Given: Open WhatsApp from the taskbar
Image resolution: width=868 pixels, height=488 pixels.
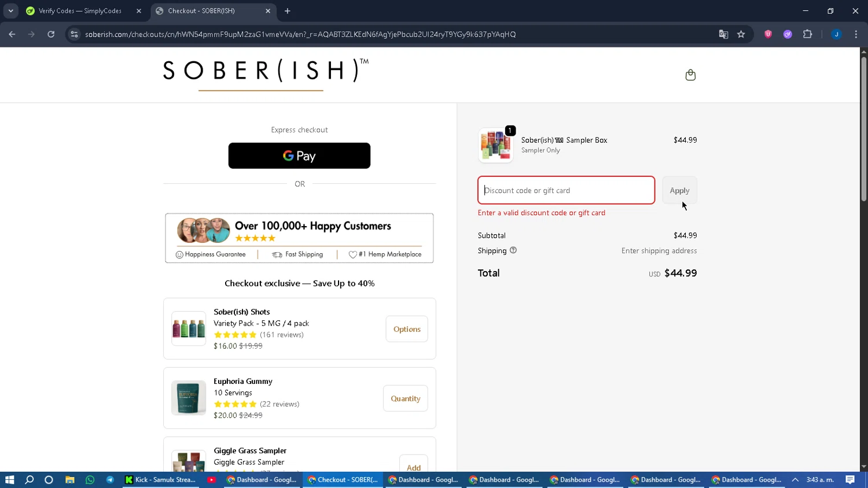Looking at the screenshot, I should coord(90,480).
